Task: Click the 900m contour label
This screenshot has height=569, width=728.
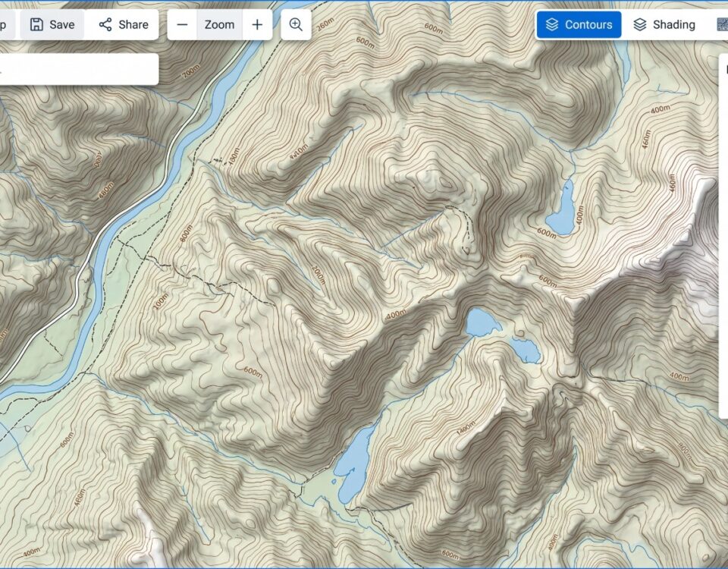Action: (685, 451)
